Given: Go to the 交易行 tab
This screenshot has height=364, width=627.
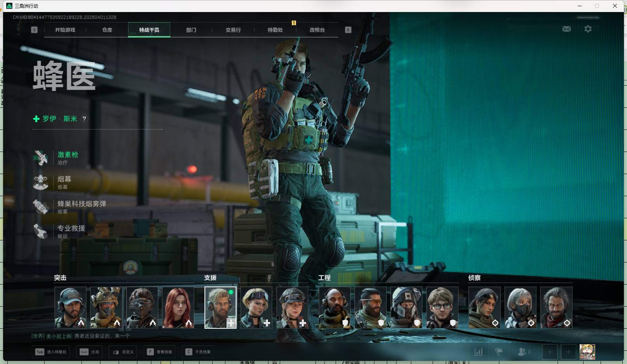Looking at the screenshot, I should point(233,30).
